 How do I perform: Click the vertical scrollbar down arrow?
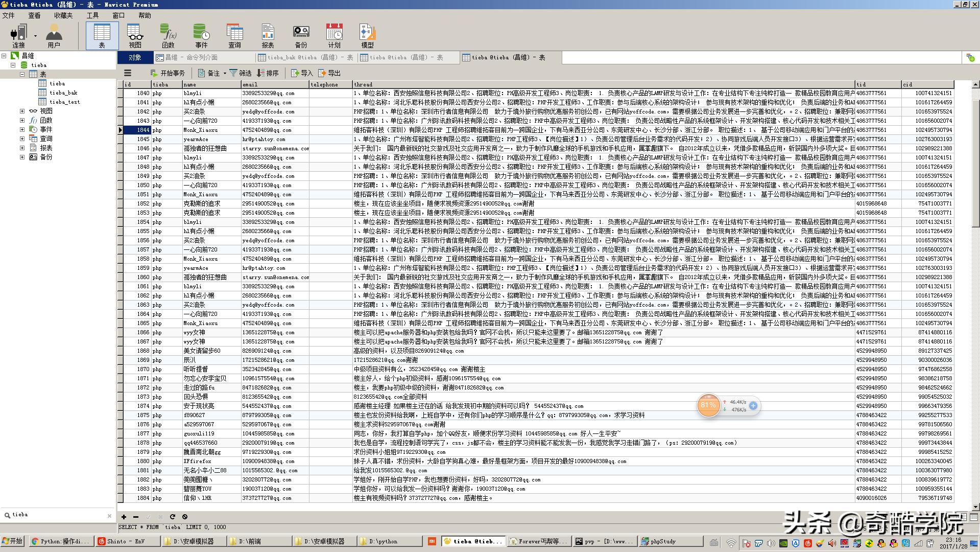point(975,507)
